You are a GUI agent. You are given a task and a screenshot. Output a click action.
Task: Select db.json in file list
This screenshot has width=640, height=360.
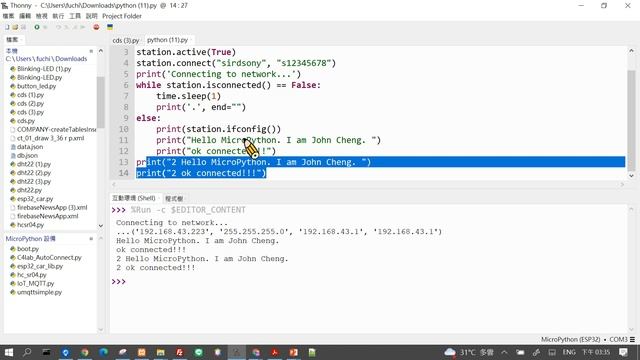[27, 156]
